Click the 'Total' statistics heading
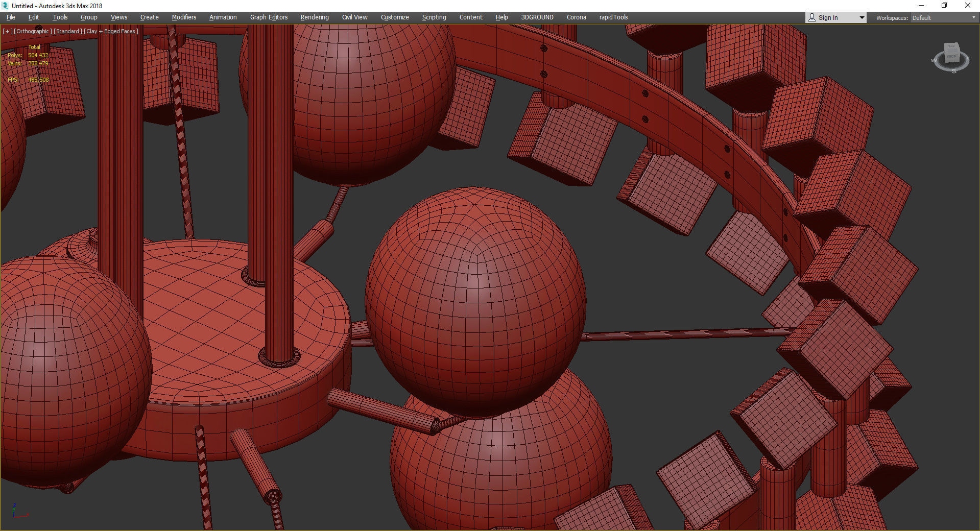 coord(34,47)
